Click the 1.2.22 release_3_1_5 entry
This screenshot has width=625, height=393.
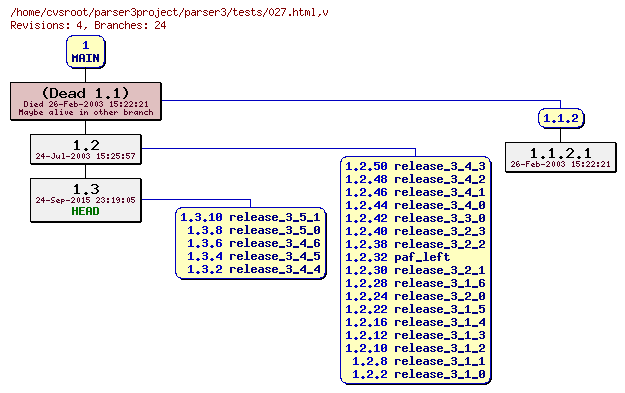[415, 309]
